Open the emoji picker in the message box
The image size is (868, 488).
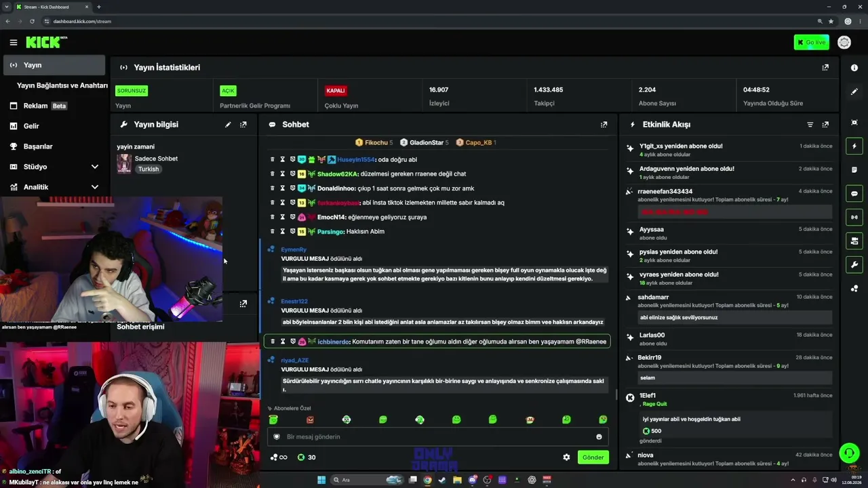click(x=599, y=437)
